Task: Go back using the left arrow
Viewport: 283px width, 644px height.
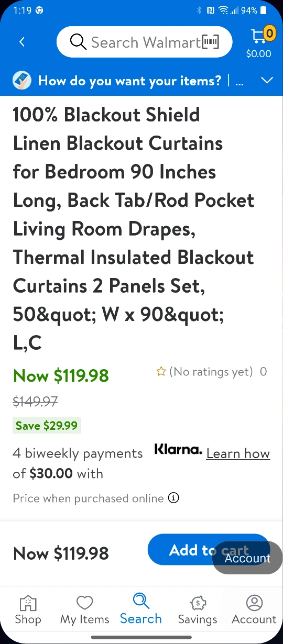Action: coord(22,42)
